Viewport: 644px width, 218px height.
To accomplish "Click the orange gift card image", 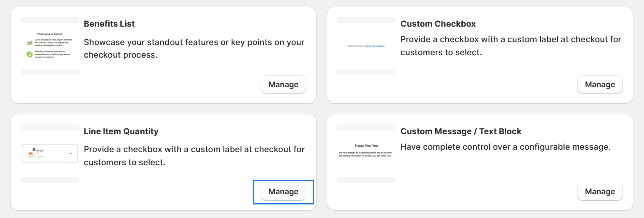I will point(30,154).
